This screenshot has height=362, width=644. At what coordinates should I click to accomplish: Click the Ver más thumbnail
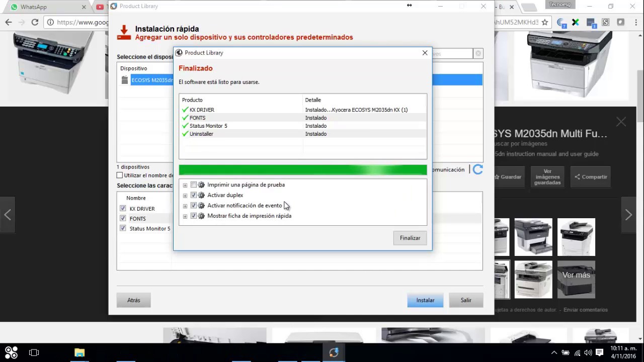tap(576, 279)
